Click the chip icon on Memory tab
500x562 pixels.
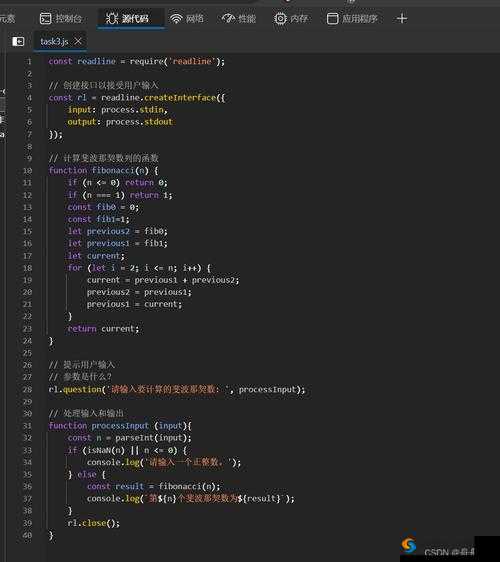coord(280,19)
